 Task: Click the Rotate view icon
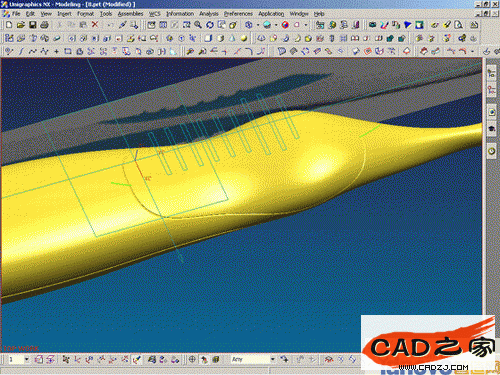point(210,25)
